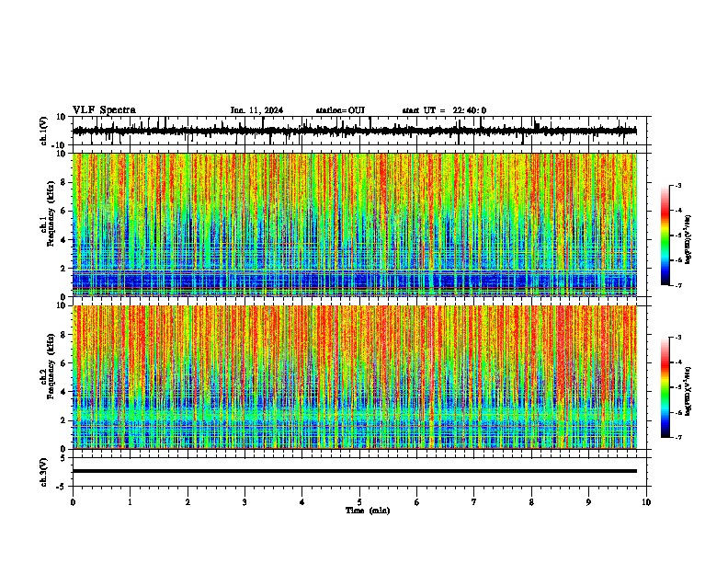Click the time axis tick label "5"

click(359, 502)
